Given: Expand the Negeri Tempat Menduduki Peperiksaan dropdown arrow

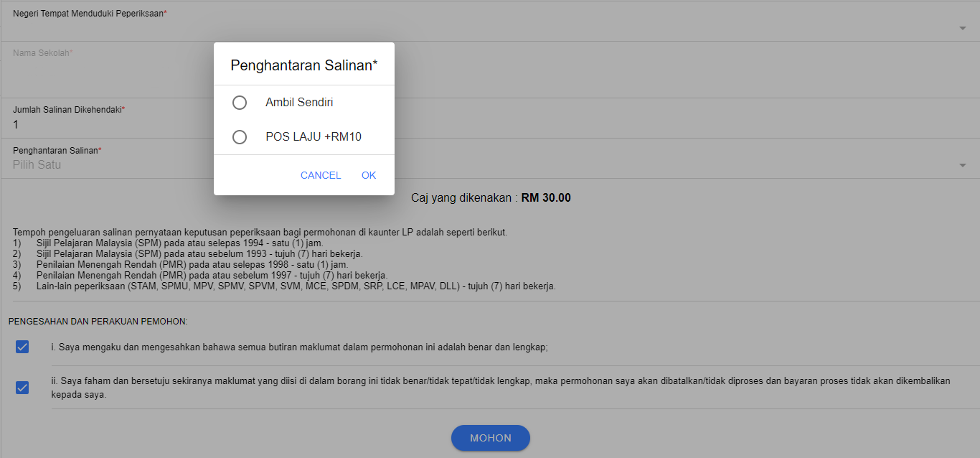Looking at the screenshot, I should tap(962, 29).
